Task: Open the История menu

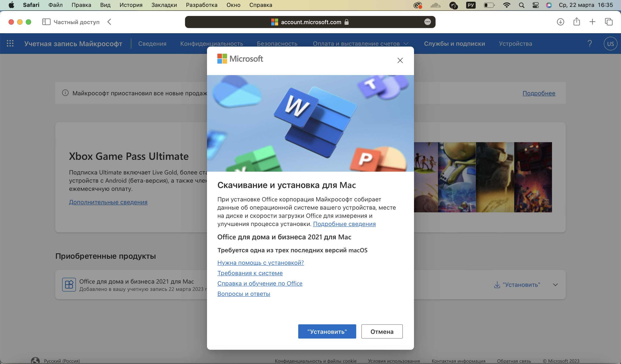Action: 131,5
